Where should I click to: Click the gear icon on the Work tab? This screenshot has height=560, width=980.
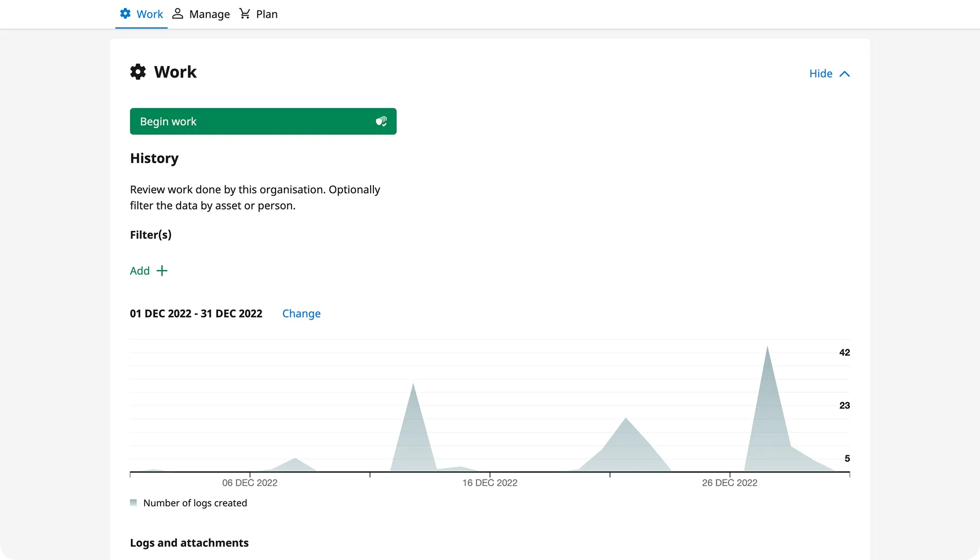pyautogui.click(x=125, y=14)
